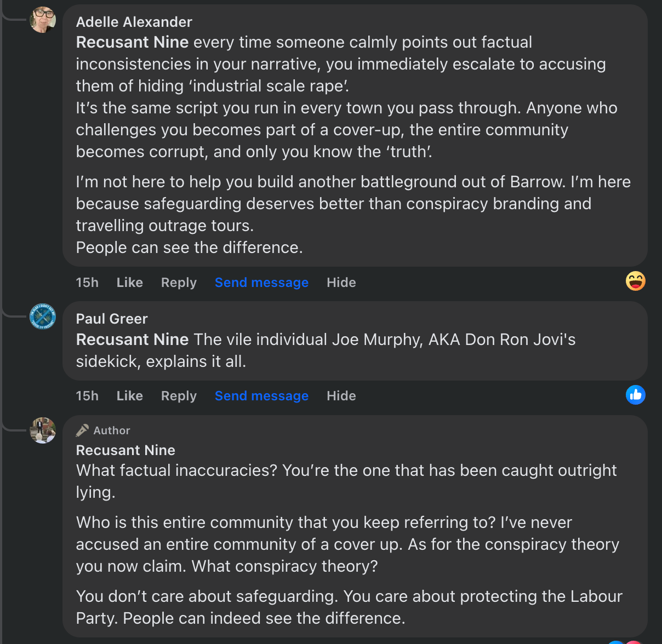Hide Paul Greer's comment
662x644 pixels.
[x=341, y=396]
